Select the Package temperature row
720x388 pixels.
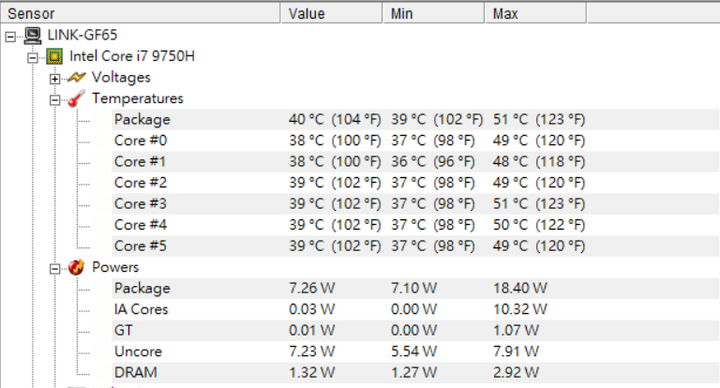click(x=415, y=119)
